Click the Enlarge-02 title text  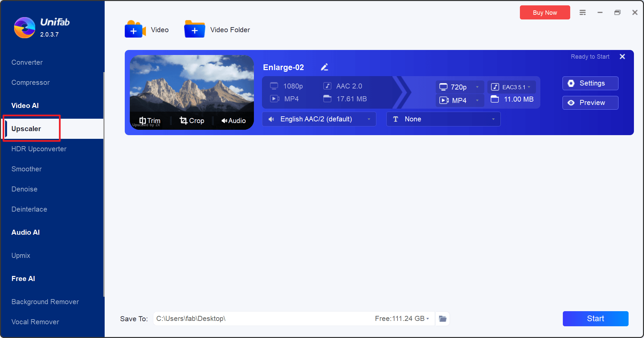click(x=283, y=67)
